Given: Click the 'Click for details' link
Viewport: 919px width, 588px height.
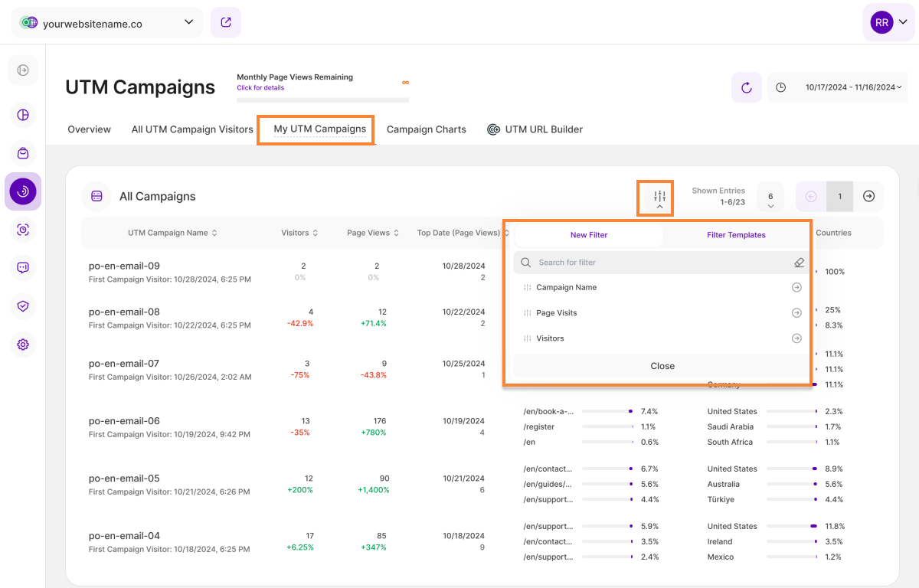Looking at the screenshot, I should coord(260,88).
